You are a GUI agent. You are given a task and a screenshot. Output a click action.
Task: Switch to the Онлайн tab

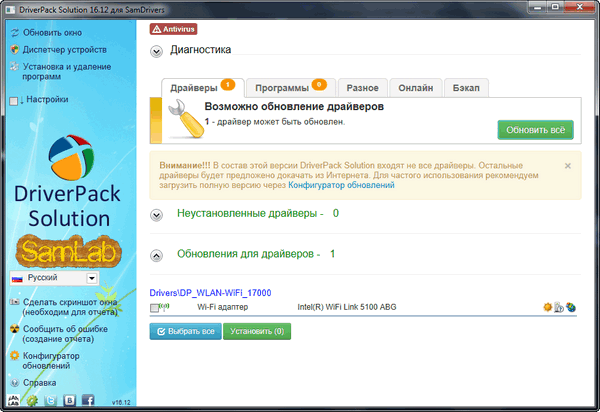(x=416, y=88)
